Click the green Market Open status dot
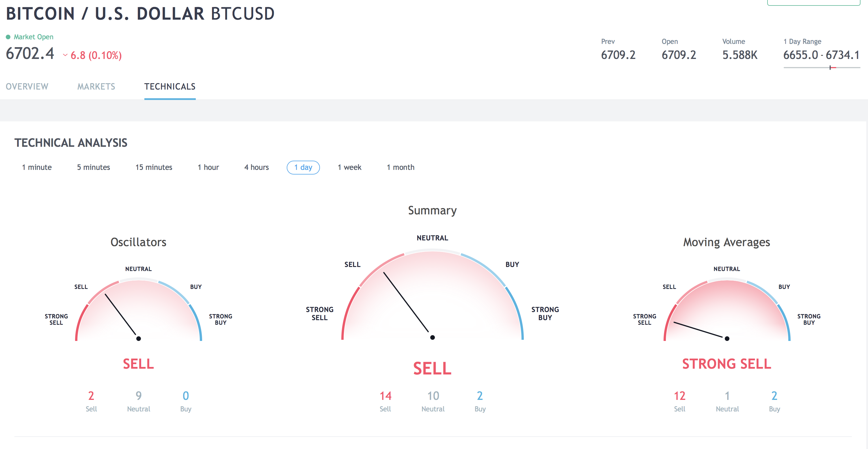 click(x=8, y=37)
